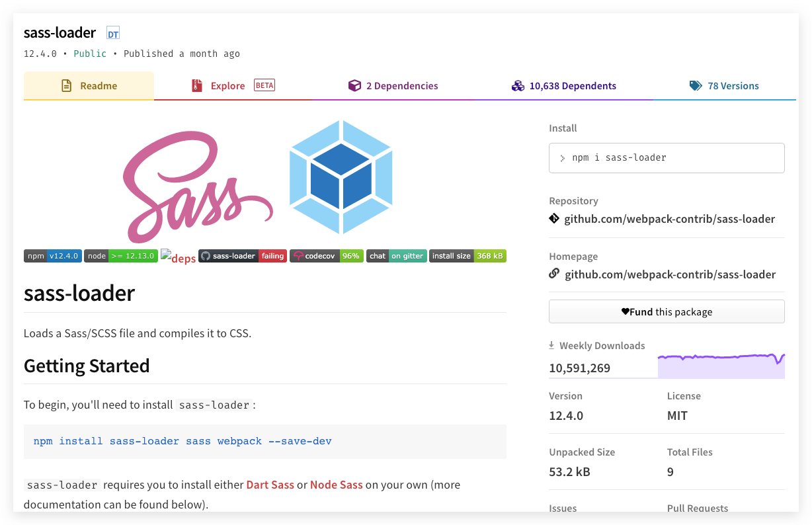Click the Version value 12.4.0
Image resolution: width=812 pixels, height=525 pixels.
click(x=566, y=416)
